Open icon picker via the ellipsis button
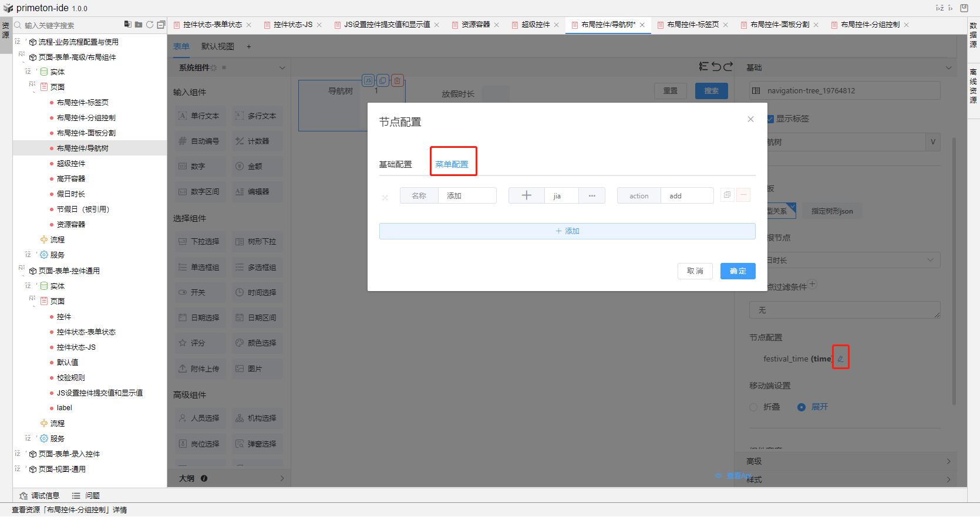980x517 pixels. pyautogui.click(x=592, y=195)
